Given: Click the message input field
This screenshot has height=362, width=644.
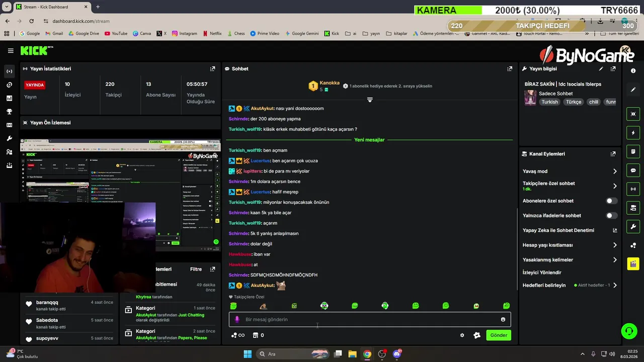Looking at the screenshot, I should [x=370, y=319].
